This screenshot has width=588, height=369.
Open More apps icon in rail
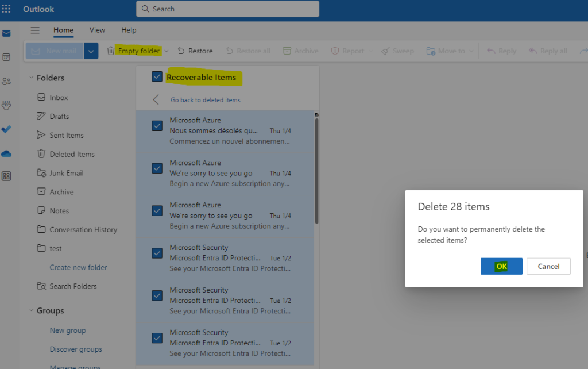pos(6,176)
